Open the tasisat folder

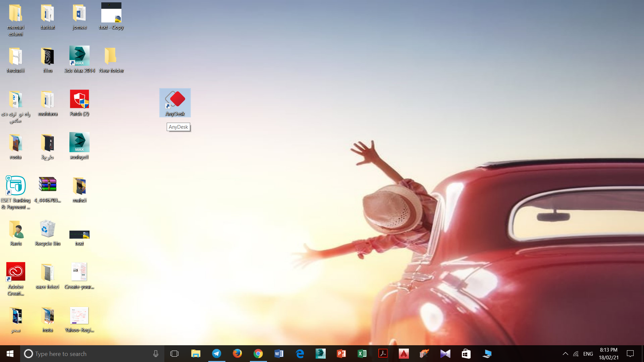(48, 17)
